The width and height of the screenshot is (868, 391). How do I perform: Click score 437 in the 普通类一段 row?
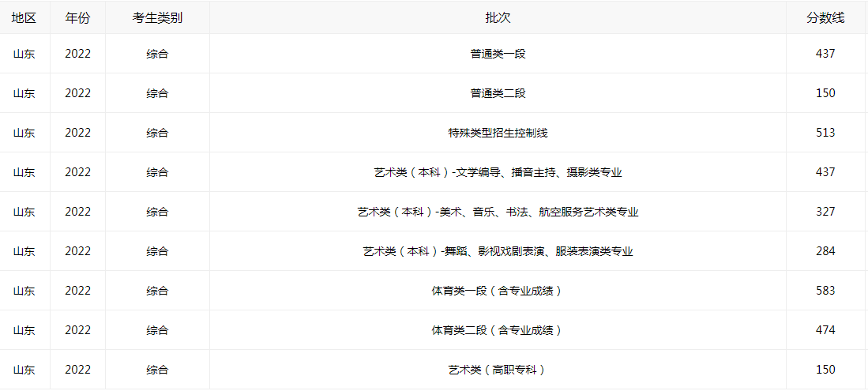click(825, 54)
